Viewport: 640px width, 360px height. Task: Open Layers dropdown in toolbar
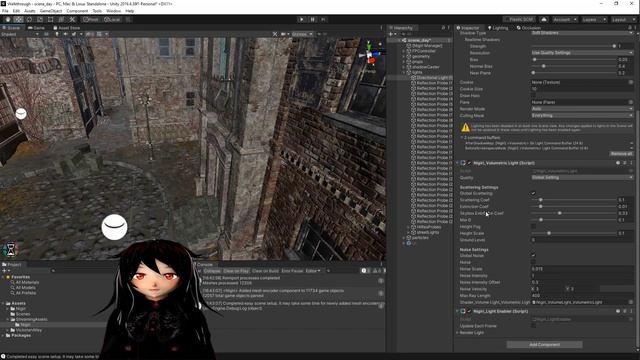(593, 20)
